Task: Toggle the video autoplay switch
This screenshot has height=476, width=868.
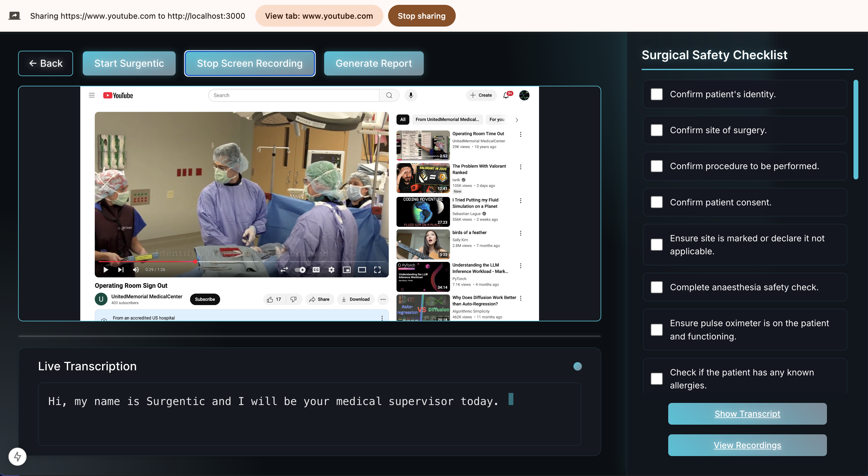Action: coord(300,270)
